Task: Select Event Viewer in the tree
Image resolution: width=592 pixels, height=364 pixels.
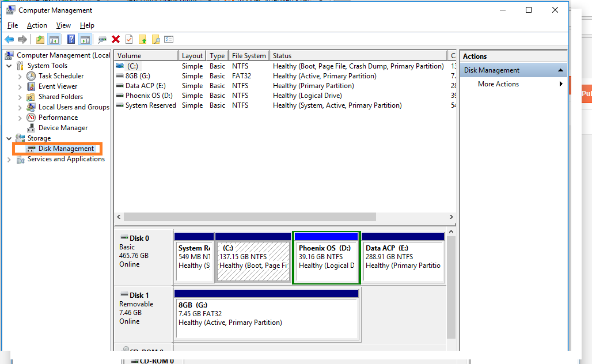Action: 58,86
